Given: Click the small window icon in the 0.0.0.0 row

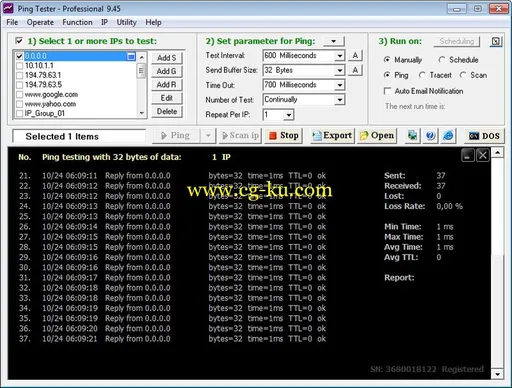Looking at the screenshot, I should point(131,56).
